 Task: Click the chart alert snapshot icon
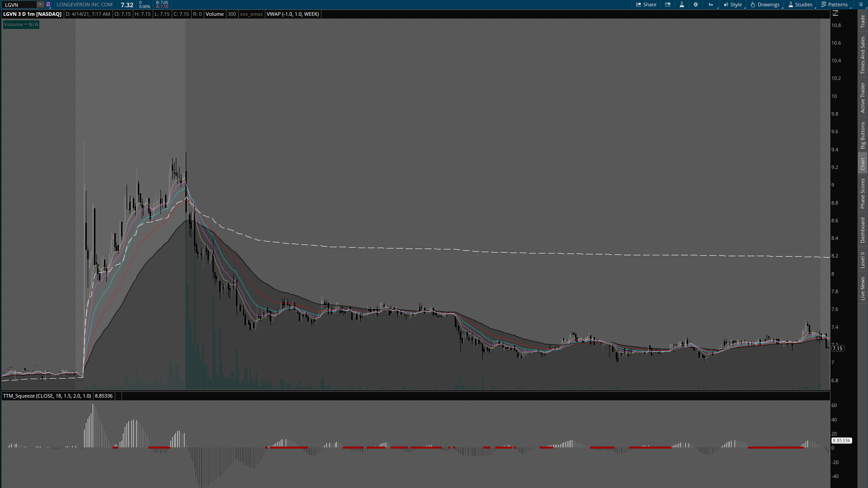[x=668, y=5]
